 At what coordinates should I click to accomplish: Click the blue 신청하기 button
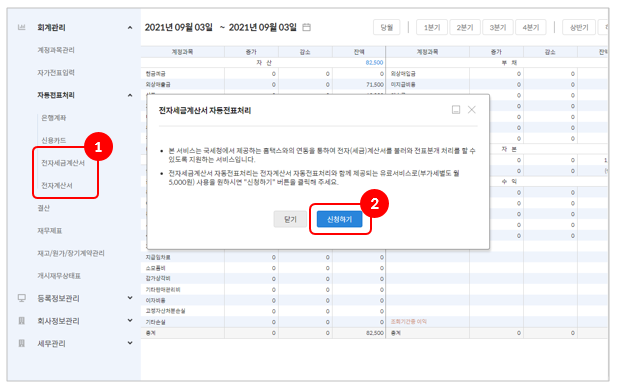tap(339, 219)
